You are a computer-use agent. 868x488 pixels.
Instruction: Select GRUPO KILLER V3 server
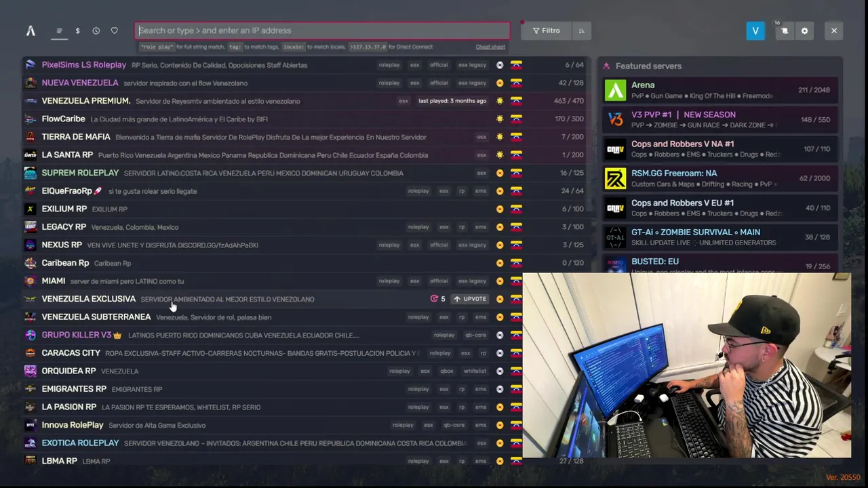click(x=271, y=335)
